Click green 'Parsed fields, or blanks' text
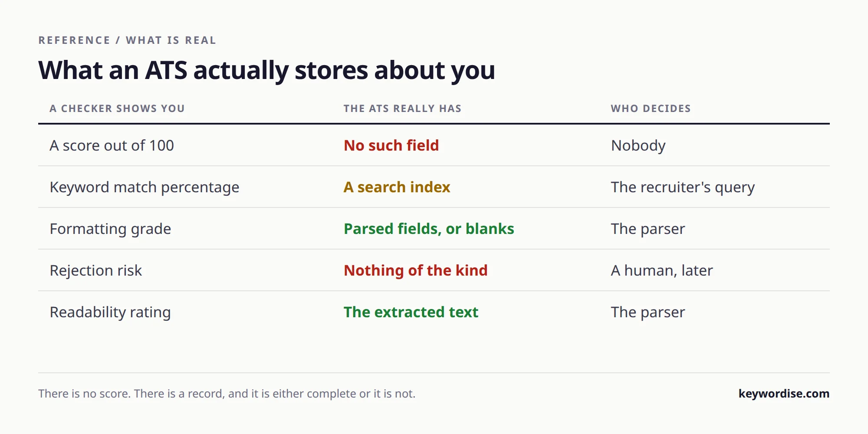Image resolution: width=868 pixels, height=434 pixels. [429, 229]
